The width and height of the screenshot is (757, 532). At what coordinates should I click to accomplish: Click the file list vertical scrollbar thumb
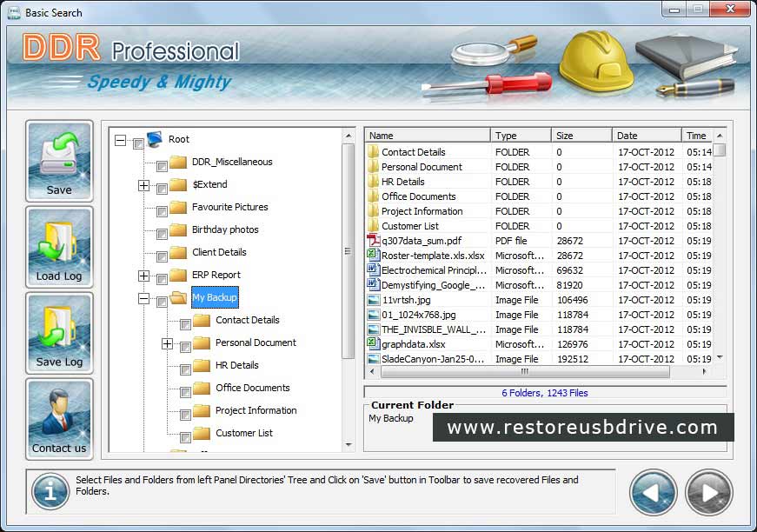point(720,150)
